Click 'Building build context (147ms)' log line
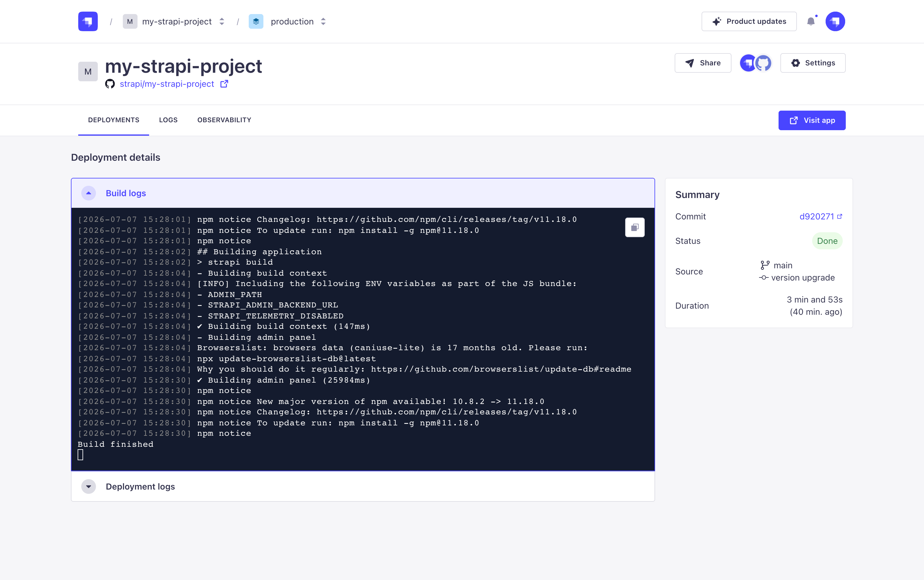The height and width of the screenshot is (580, 924). tap(284, 326)
